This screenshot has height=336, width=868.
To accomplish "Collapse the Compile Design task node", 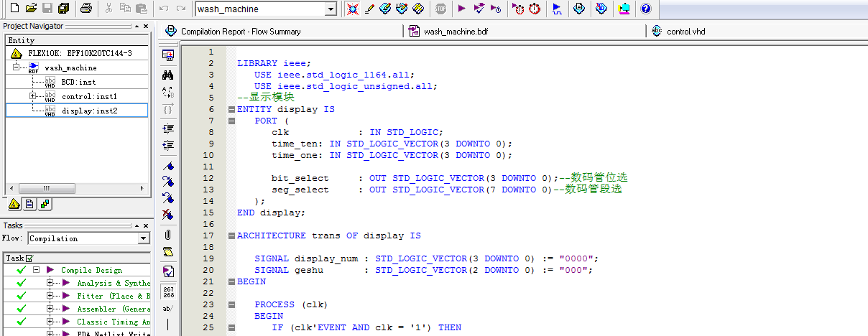I will [35, 270].
